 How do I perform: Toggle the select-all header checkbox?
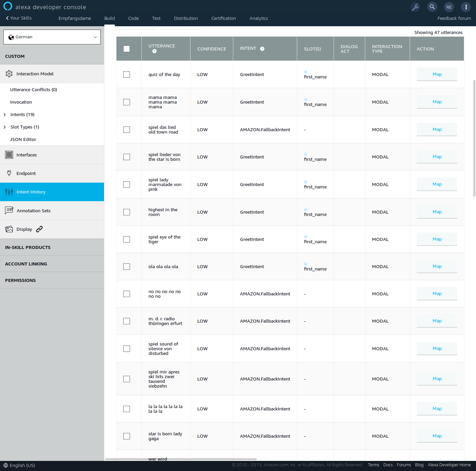point(127,49)
